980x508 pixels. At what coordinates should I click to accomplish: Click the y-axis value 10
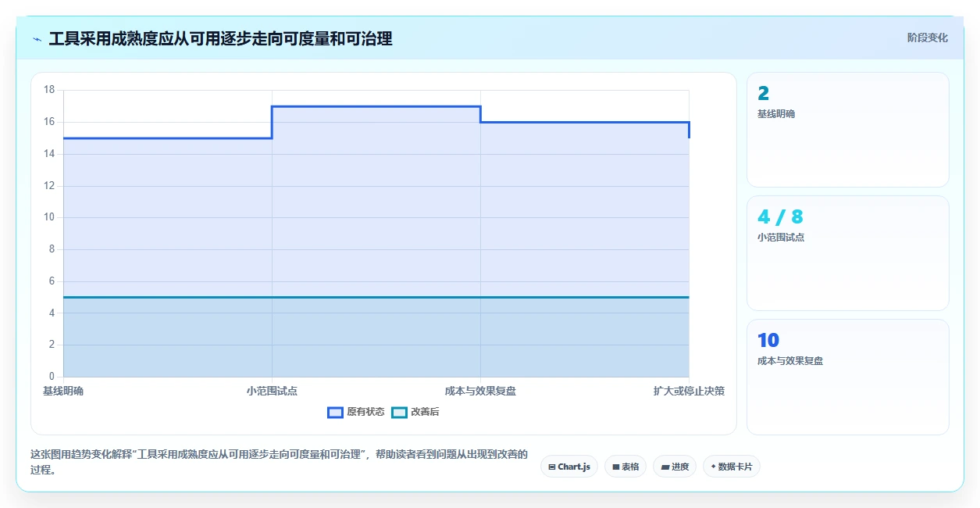[x=49, y=217]
